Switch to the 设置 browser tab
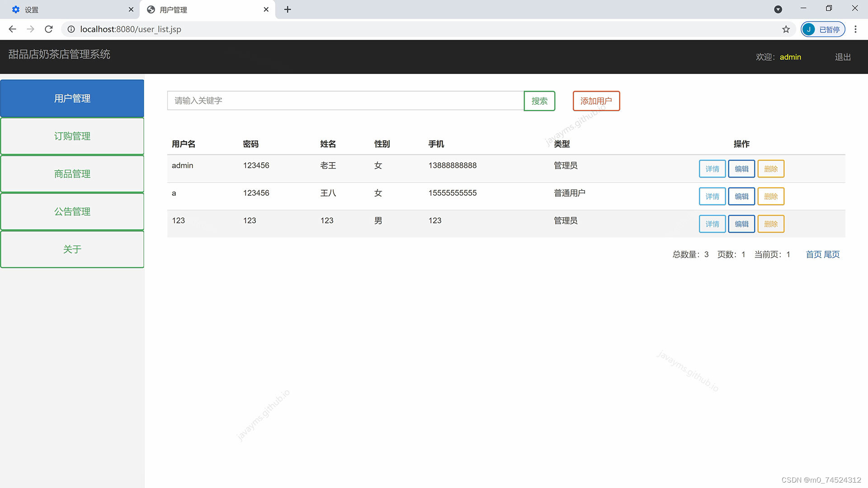Screen dimensions: 868x488 (x=68, y=9)
